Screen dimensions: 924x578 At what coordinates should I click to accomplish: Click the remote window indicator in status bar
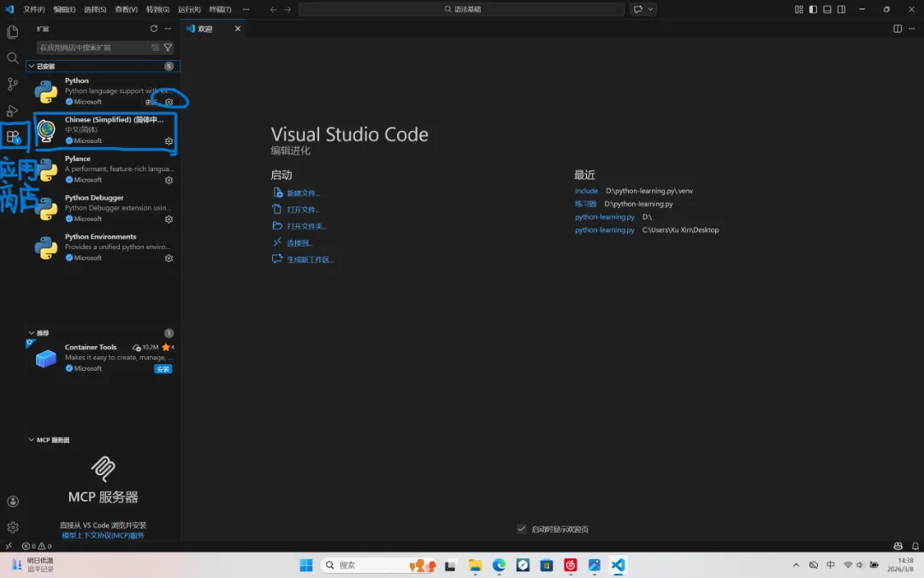(x=9, y=546)
